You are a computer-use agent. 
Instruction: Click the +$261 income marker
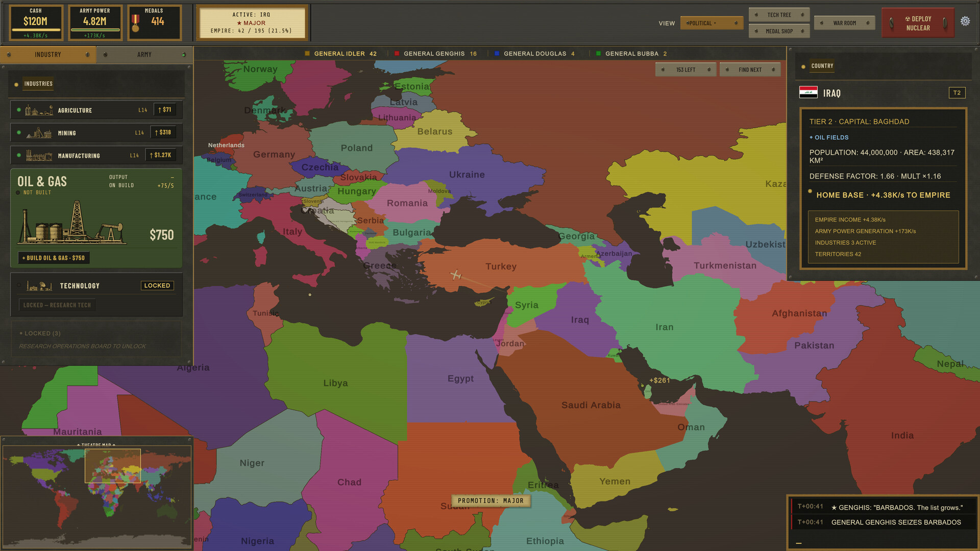[659, 380]
